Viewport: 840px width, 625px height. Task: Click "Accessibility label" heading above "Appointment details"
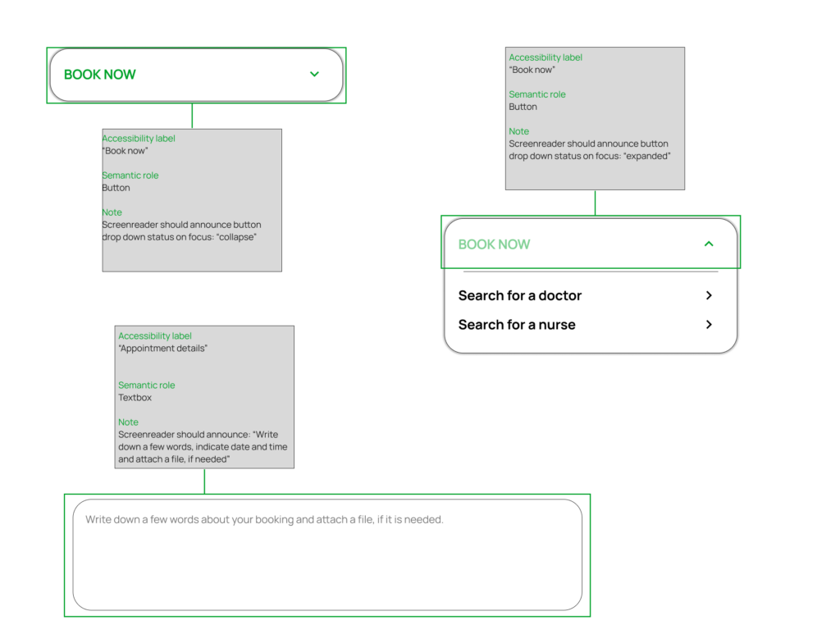pyautogui.click(x=155, y=336)
